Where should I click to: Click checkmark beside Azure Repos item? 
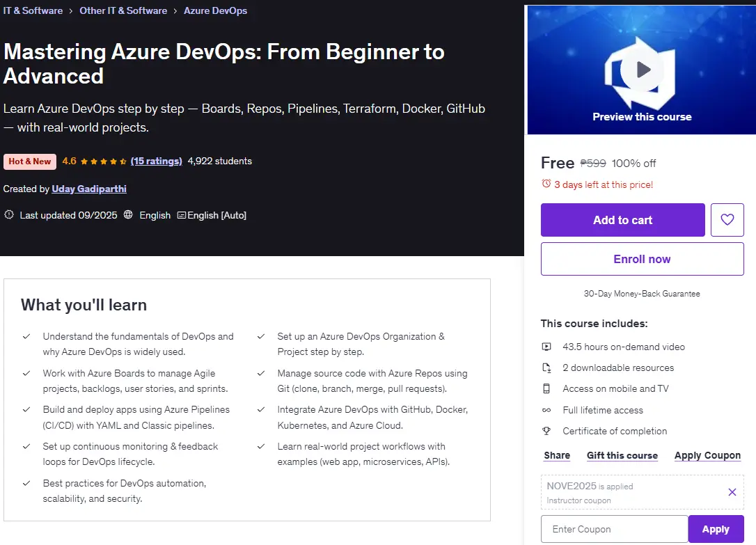(x=261, y=373)
